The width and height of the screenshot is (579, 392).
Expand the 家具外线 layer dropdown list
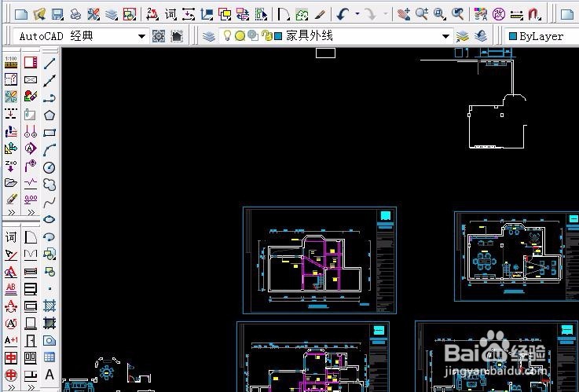coord(445,36)
